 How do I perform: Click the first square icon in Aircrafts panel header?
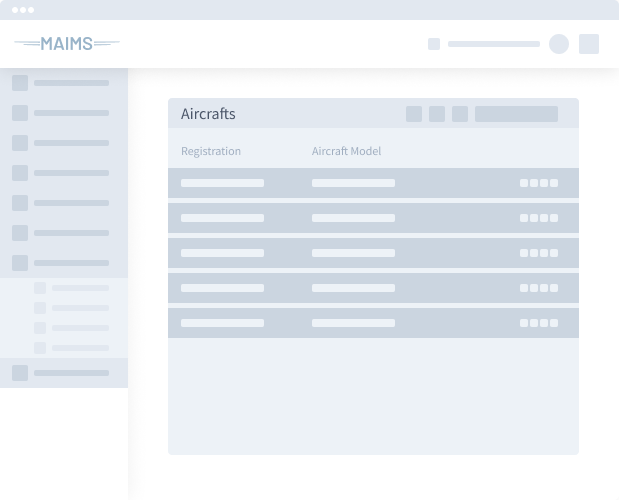(x=414, y=114)
